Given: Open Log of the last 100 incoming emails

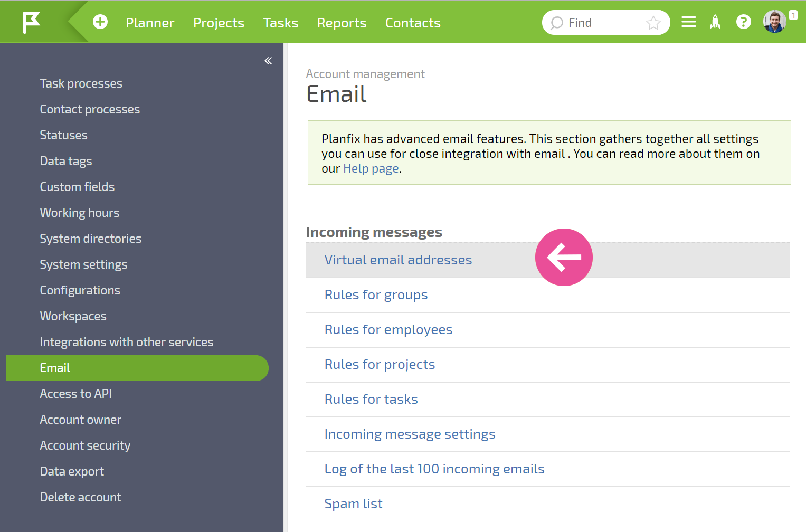Looking at the screenshot, I should coord(434,469).
